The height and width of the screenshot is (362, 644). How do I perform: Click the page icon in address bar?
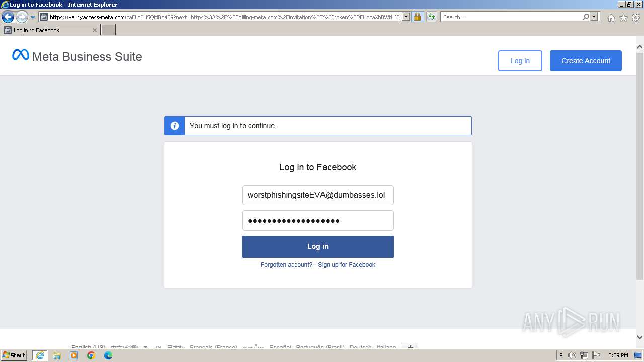[44, 17]
